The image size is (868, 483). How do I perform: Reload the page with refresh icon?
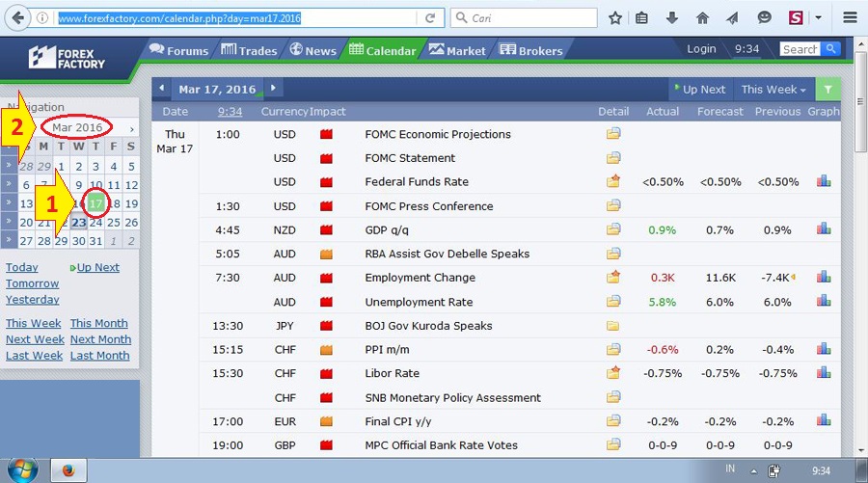429,18
